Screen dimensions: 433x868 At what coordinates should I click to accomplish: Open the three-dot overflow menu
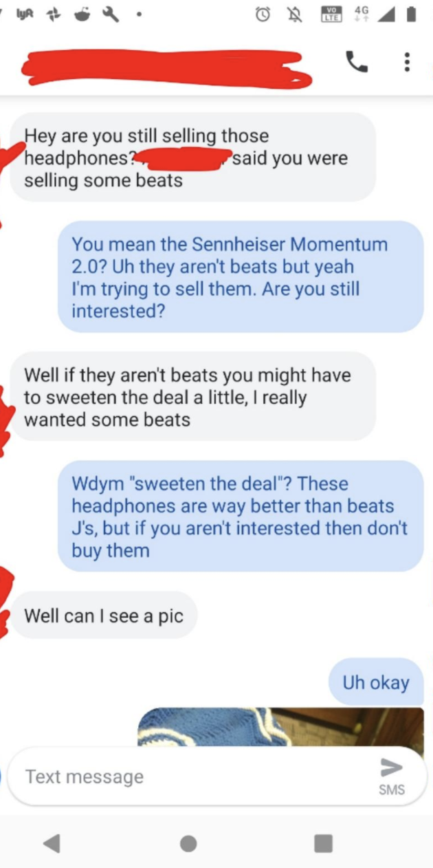407,63
